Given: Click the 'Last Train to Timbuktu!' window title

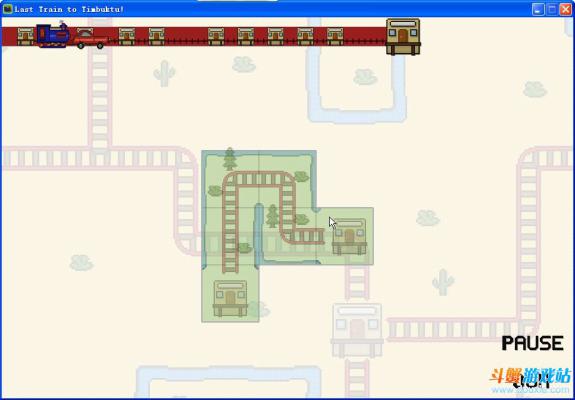Looking at the screenshot, I should click(x=69, y=10).
